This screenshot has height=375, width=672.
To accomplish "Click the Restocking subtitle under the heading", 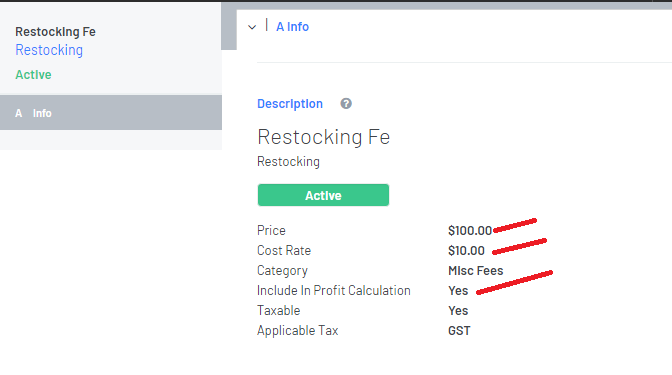I will (x=288, y=162).
